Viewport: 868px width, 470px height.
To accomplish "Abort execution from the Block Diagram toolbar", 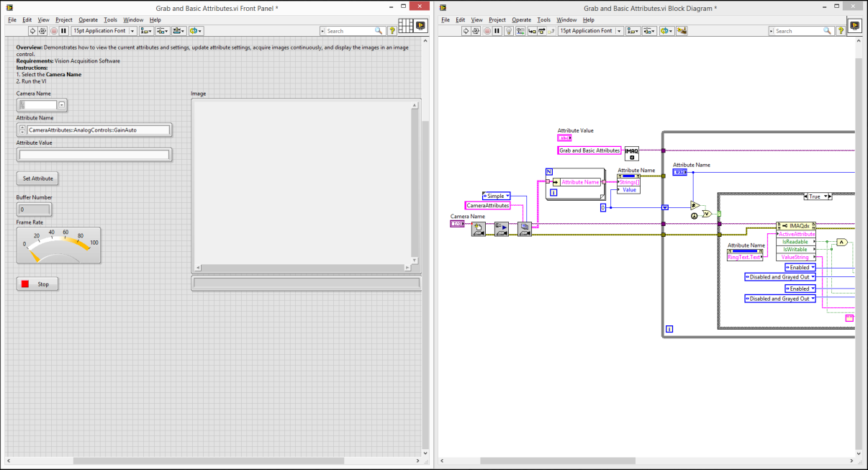I will [x=487, y=31].
